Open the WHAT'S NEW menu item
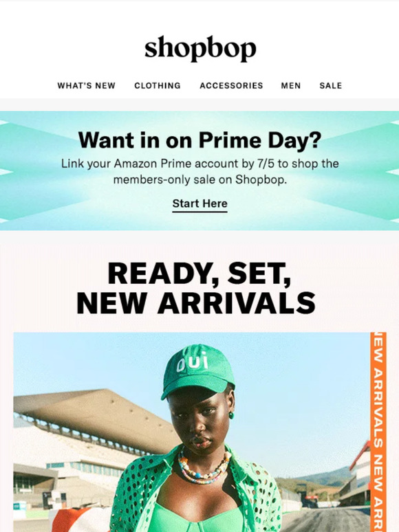This screenshot has width=399, height=532. click(x=86, y=85)
